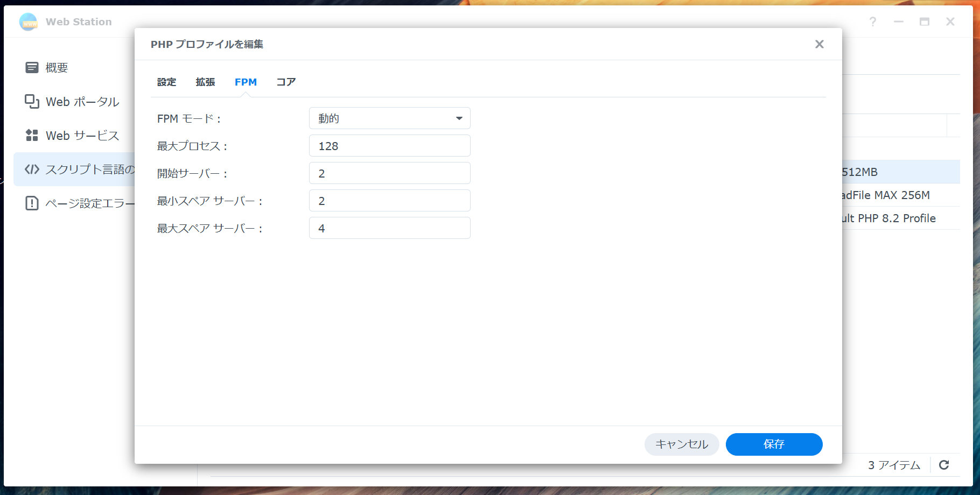Select the FPM tab
The height and width of the screenshot is (495, 980).
point(246,82)
